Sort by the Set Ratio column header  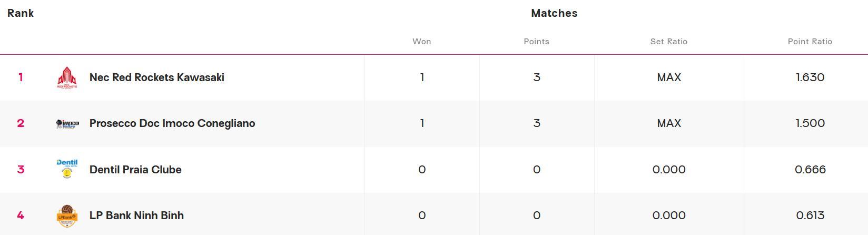point(668,42)
